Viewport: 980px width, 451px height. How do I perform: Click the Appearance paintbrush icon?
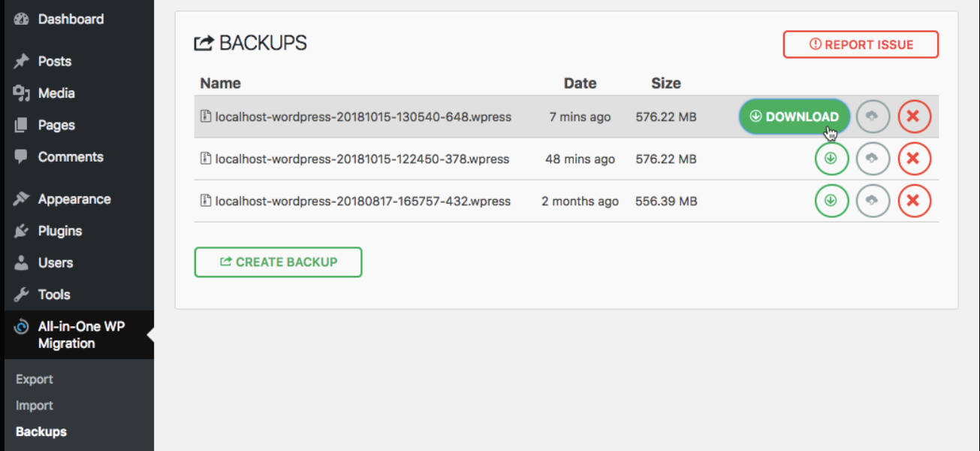21,199
